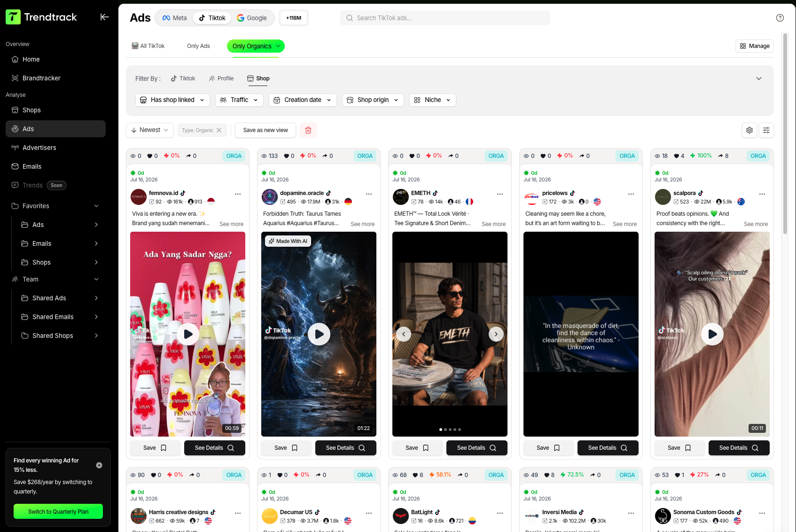Filter by Tiktok attributes

pyautogui.click(x=183, y=78)
